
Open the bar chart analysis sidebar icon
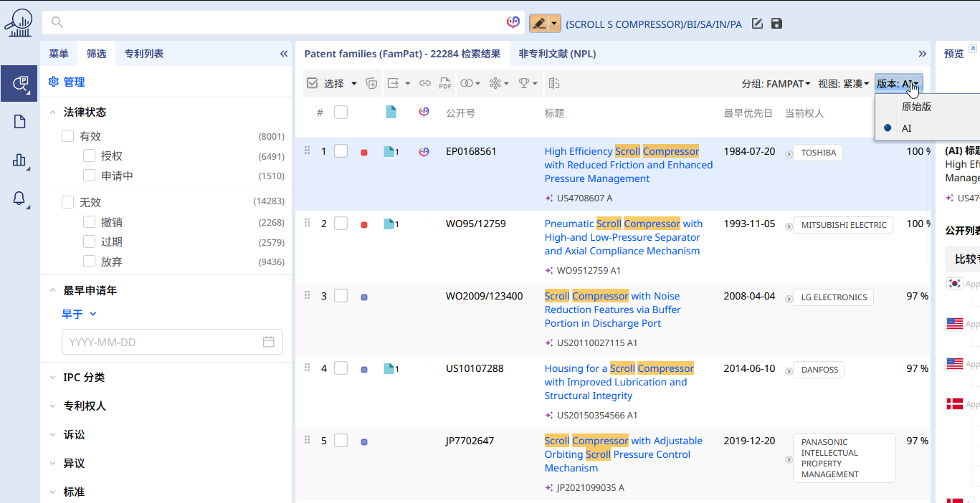point(19,161)
